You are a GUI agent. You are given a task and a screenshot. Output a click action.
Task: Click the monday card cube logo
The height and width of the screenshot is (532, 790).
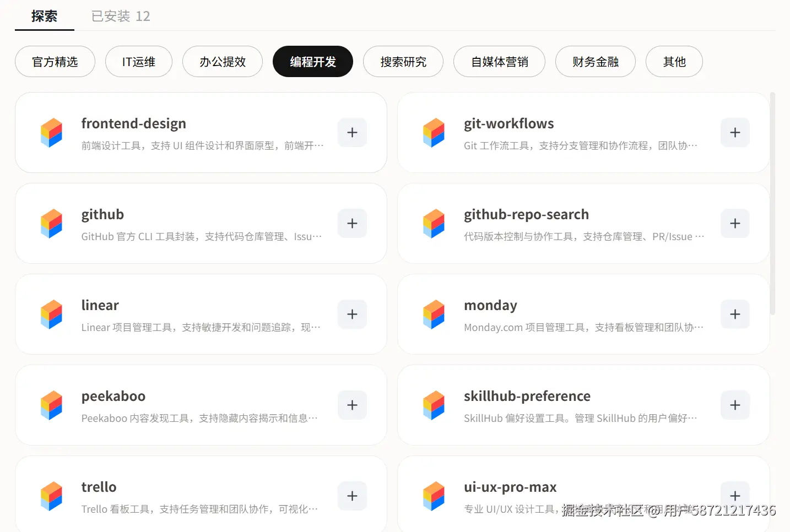pyautogui.click(x=434, y=314)
